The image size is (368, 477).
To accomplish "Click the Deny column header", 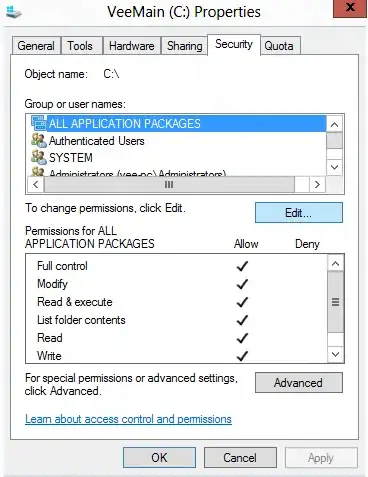I will tap(307, 244).
